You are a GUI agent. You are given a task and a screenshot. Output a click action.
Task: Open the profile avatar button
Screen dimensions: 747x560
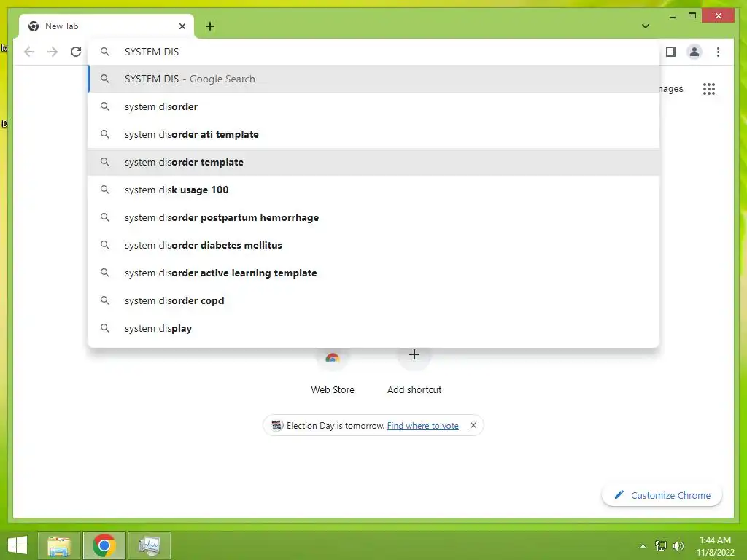(694, 52)
